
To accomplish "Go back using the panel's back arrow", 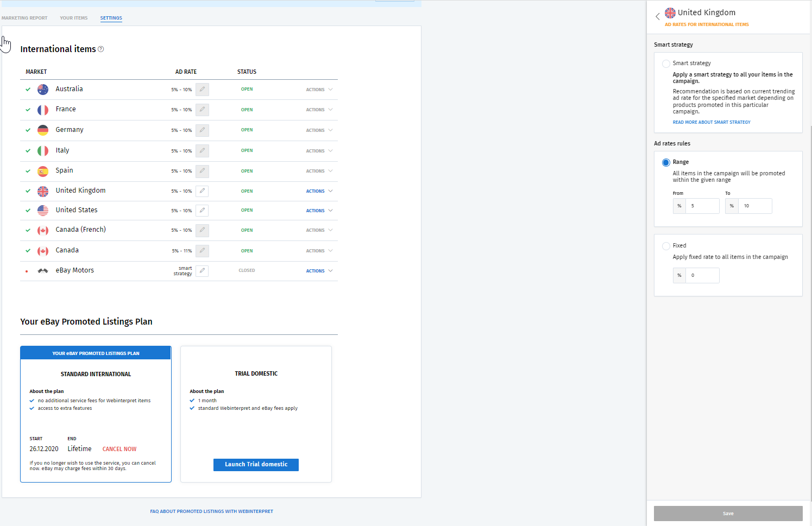I will 658,16.
